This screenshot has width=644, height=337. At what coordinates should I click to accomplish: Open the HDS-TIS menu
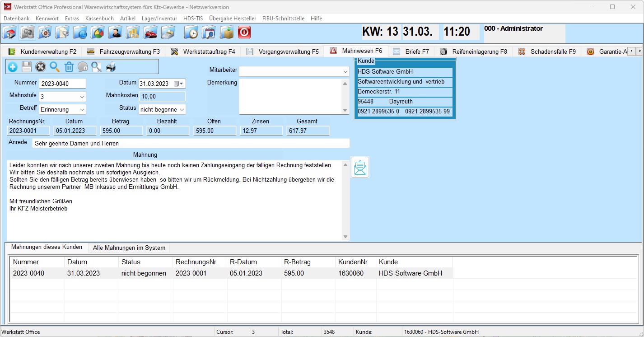pos(193,19)
